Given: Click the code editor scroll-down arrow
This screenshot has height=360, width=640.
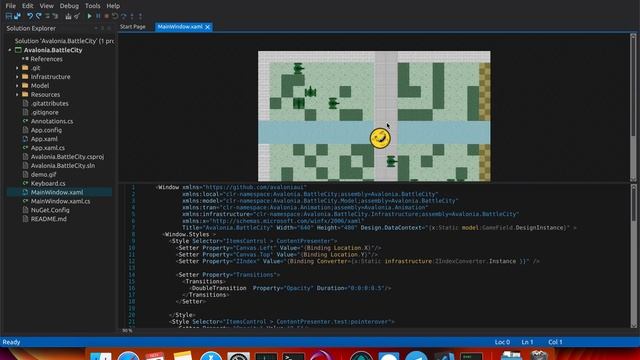Looking at the screenshot, I should (633, 325).
